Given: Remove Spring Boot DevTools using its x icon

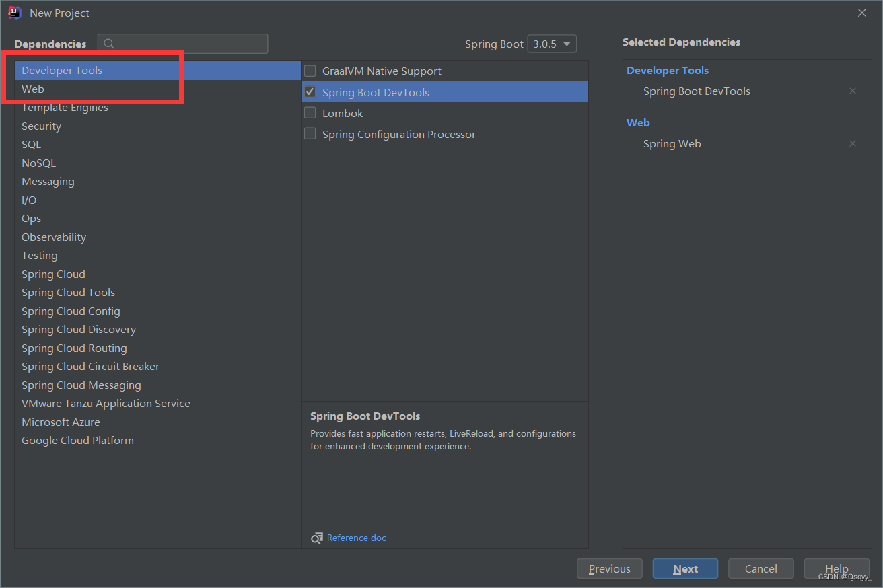Looking at the screenshot, I should (x=852, y=90).
